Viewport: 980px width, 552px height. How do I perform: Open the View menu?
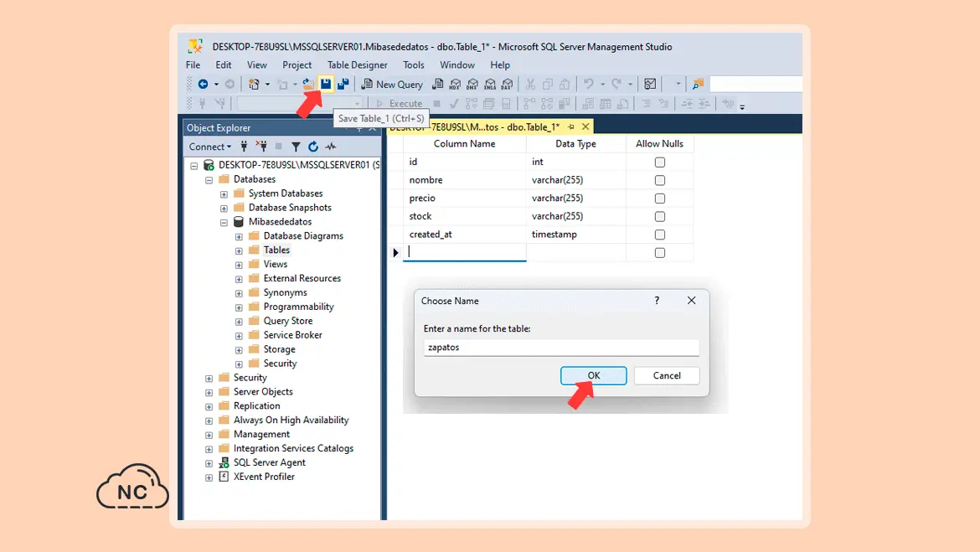tap(257, 65)
